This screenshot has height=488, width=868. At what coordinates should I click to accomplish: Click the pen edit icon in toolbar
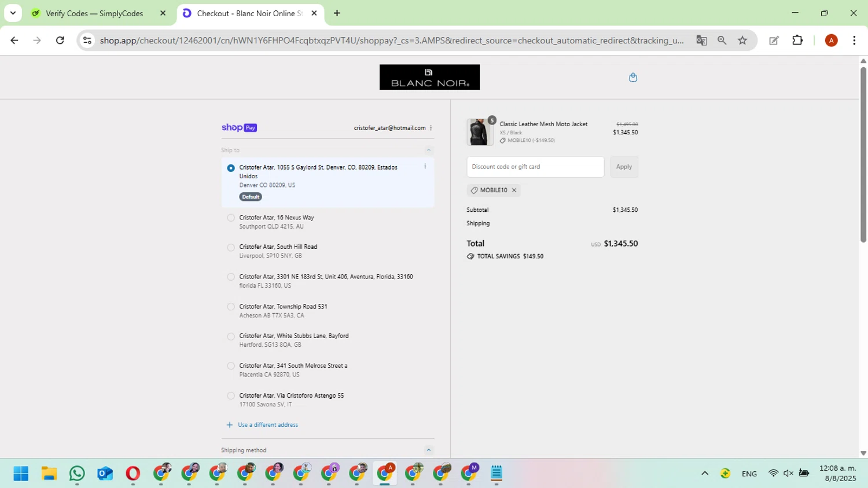tap(774, 41)
